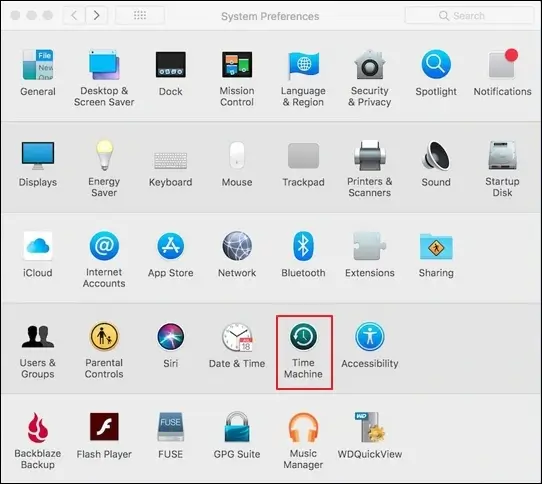
Task: Open Time Machine preferences
Action: click(304, 352)
